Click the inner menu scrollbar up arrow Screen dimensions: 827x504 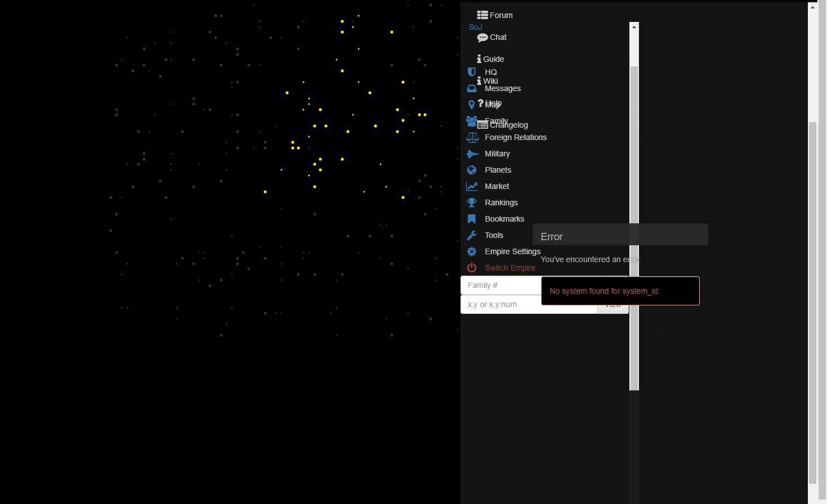point(634,26)
